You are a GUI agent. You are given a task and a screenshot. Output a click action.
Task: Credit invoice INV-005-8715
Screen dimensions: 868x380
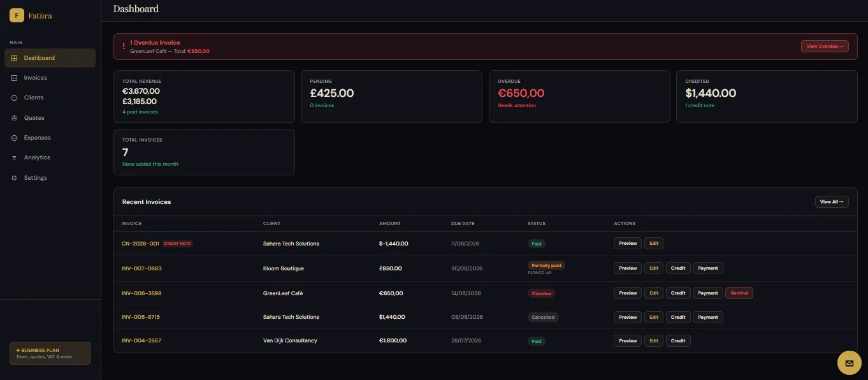coord(678,317)
